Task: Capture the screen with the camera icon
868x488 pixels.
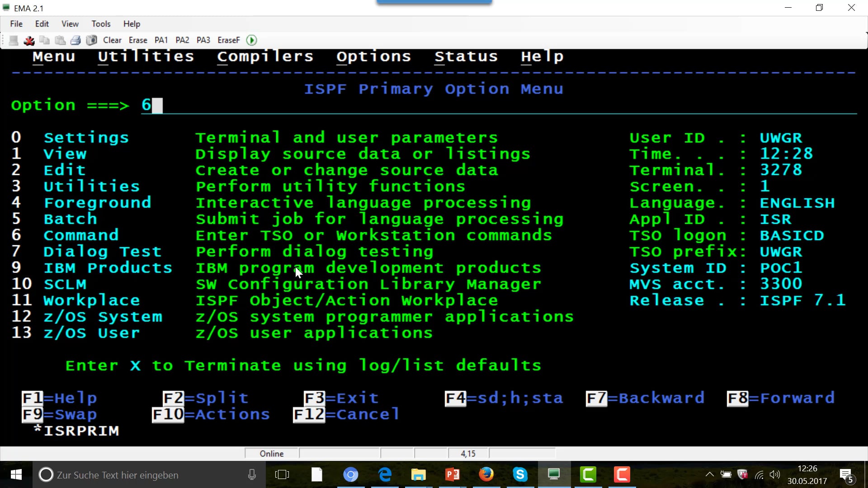Action: 91,40
